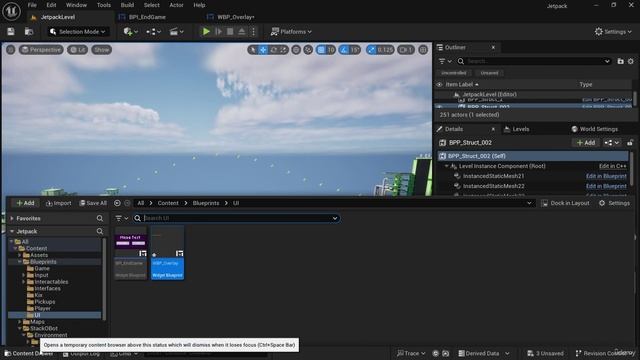Choose the Select objects cursor tool
This screenshot has width=640, height=360.
coord(253,50)
